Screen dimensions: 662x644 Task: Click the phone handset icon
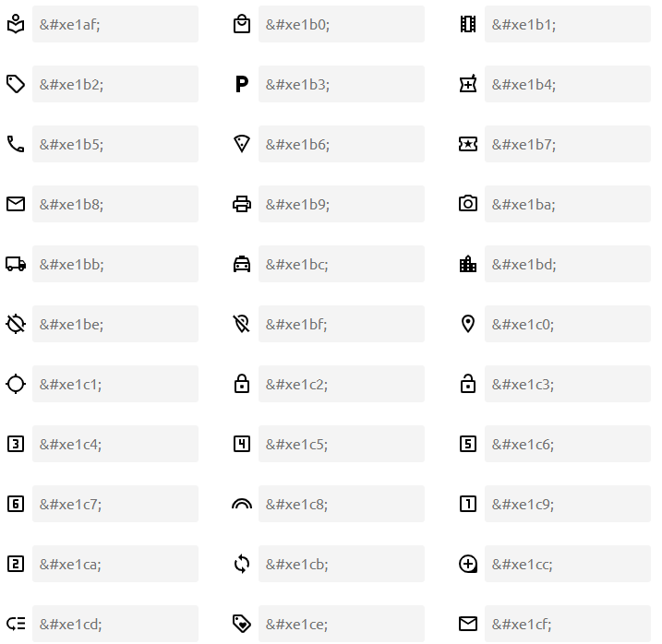(16, 144)
